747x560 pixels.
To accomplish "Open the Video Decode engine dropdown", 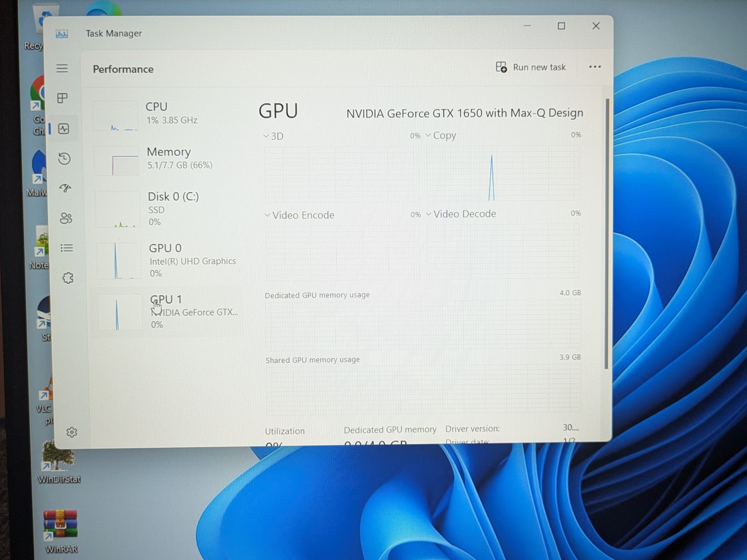I will coord(461,214).
